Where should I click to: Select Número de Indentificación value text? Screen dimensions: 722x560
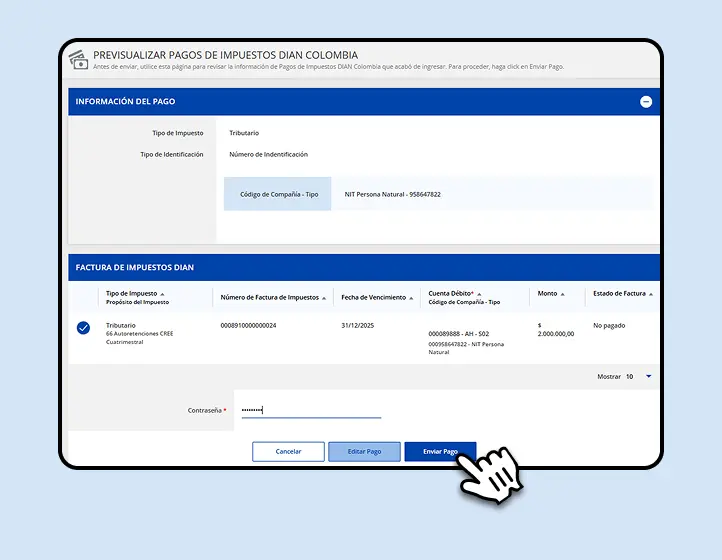point(268,154)
